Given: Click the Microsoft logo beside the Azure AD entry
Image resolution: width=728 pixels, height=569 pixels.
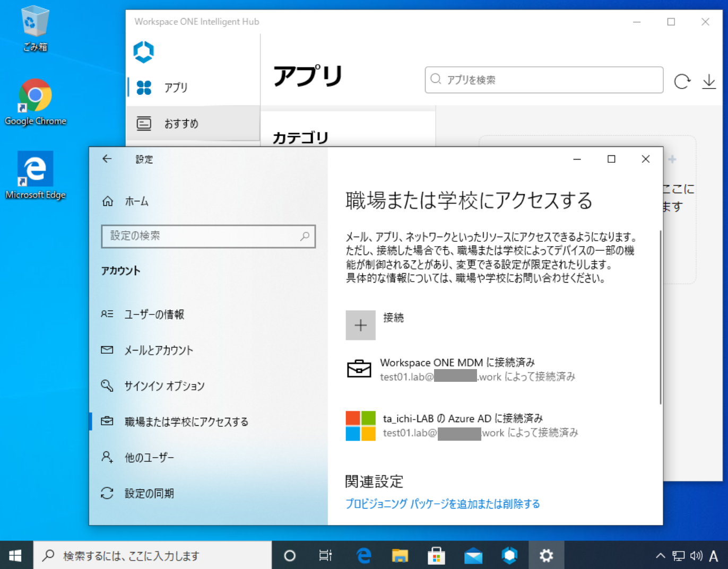Looking at the screenshot, I should (360, 425).
